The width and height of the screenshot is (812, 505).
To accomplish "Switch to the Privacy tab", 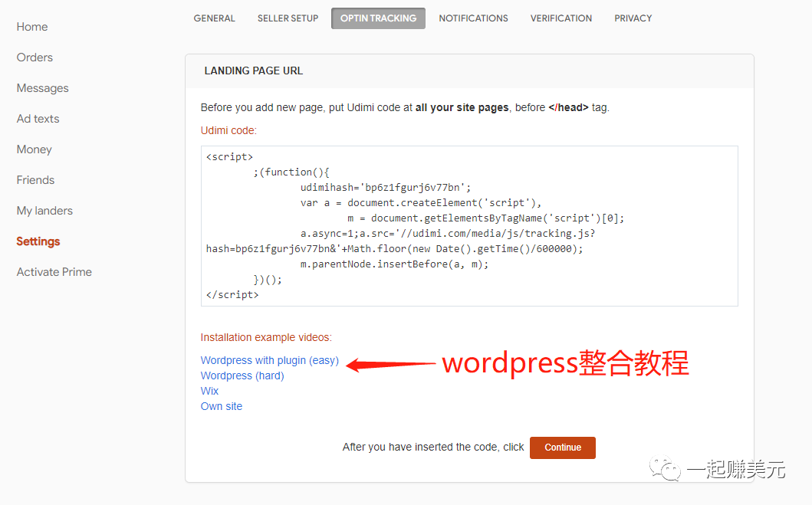I will [633, 18].
